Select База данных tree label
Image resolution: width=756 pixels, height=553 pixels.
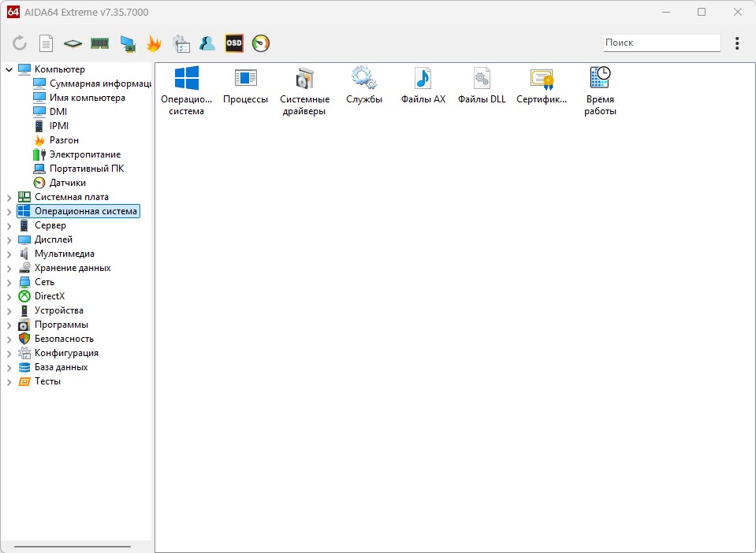coord(61,368)
